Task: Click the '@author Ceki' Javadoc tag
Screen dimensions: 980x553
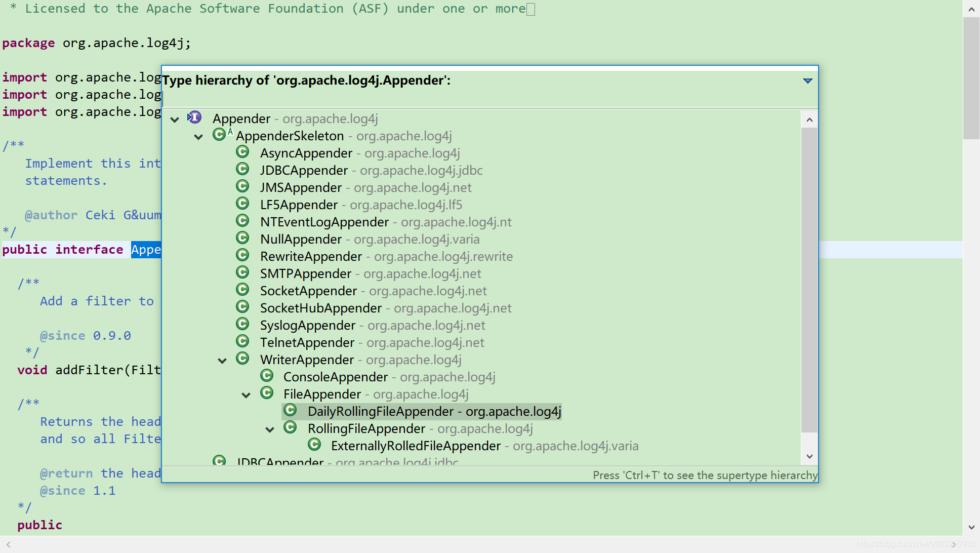Action: 70,215
